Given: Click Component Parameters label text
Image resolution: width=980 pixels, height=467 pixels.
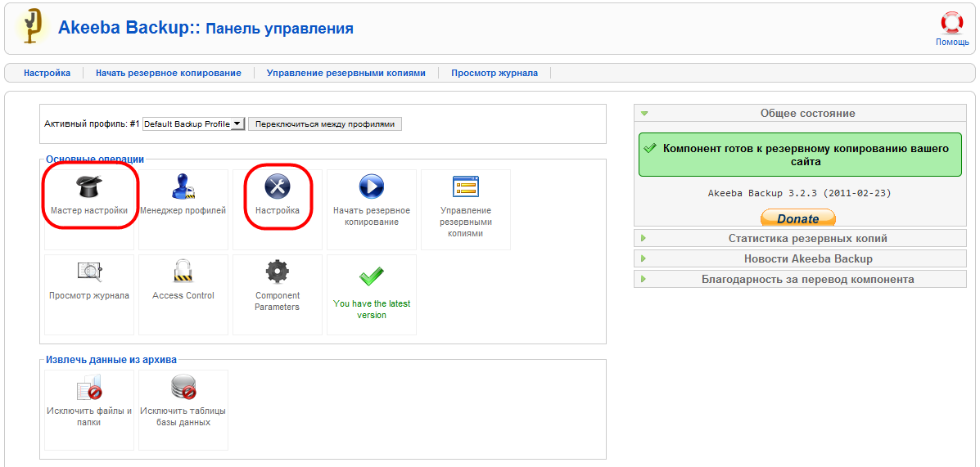Looking at the screenshot, I should coord(278,301).
